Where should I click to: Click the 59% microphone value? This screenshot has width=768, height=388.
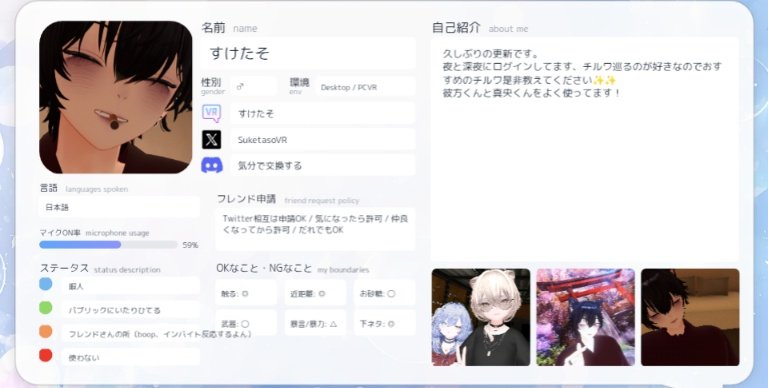pos(191,245)
